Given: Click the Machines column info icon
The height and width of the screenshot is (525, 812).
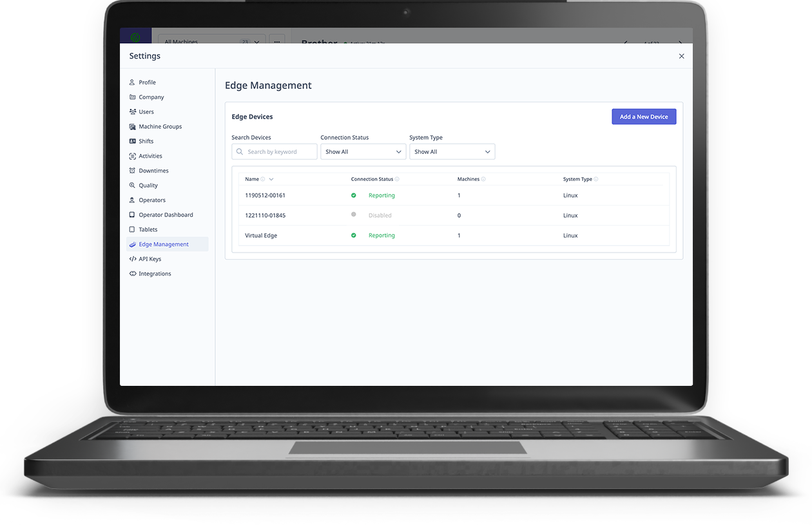Looking at the screenshot, I should click(483, 179).
